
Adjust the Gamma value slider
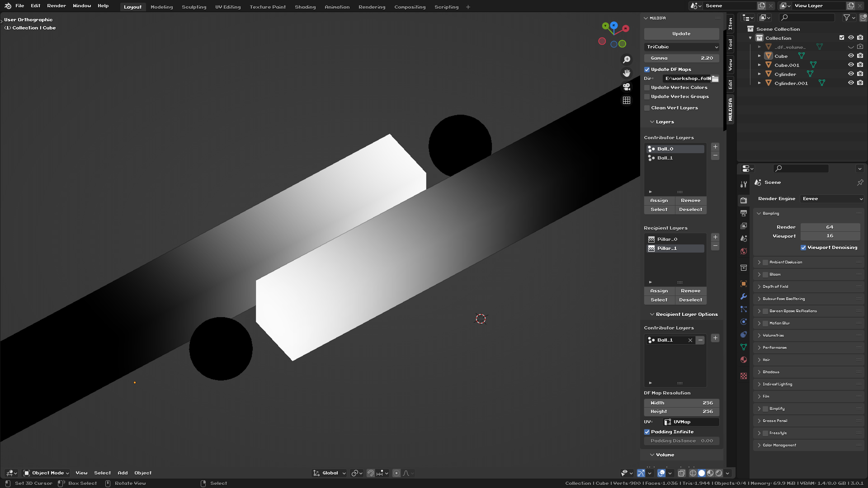tap(681, 58)
